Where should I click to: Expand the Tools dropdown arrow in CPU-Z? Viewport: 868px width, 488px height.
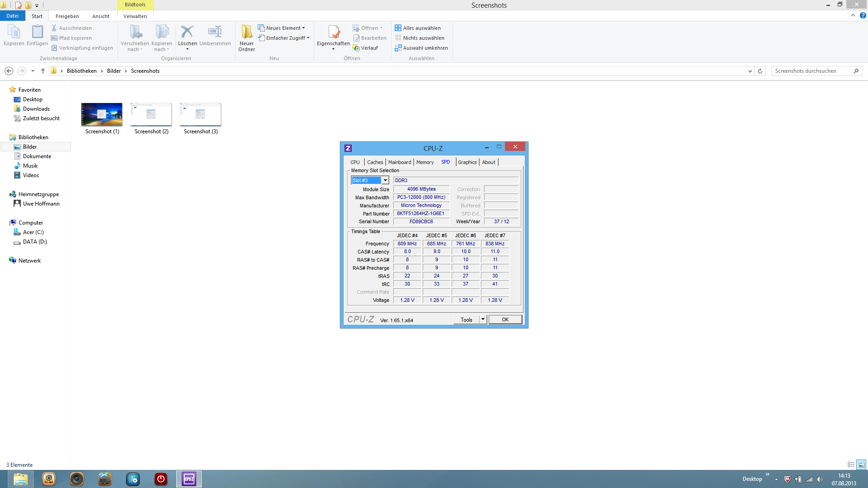[483, 319]
